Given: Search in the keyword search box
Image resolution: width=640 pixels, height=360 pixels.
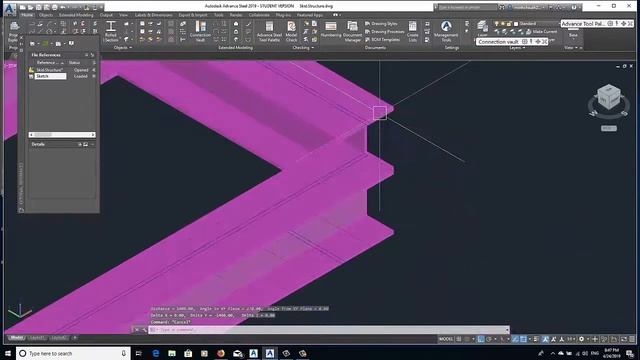Looking at the screenshot, I should coord(468,7).
